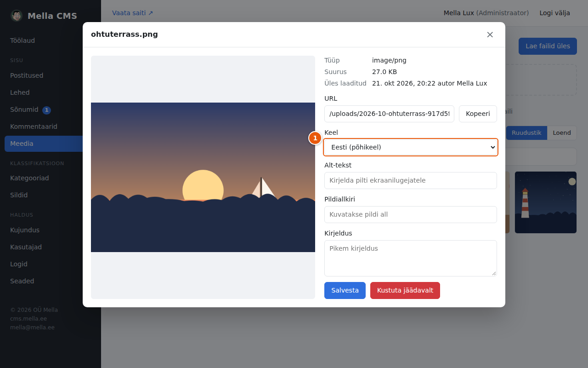Click the file size 27.0 KB
This screenshot has width=588, height=368.
click(384, 72)
